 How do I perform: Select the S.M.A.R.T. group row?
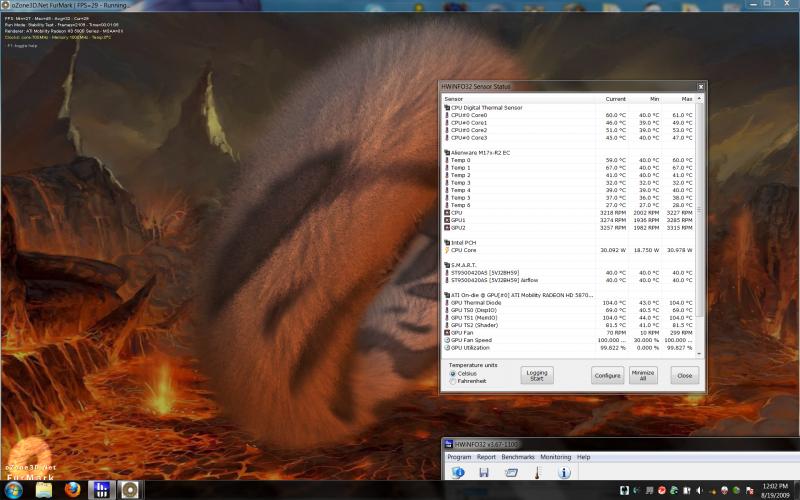pos(568,265)
